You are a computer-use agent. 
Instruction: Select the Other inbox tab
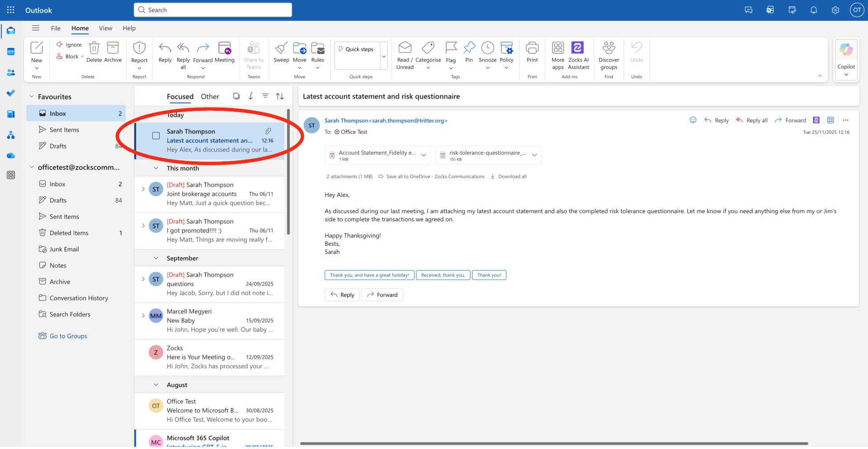coord(210,96)
